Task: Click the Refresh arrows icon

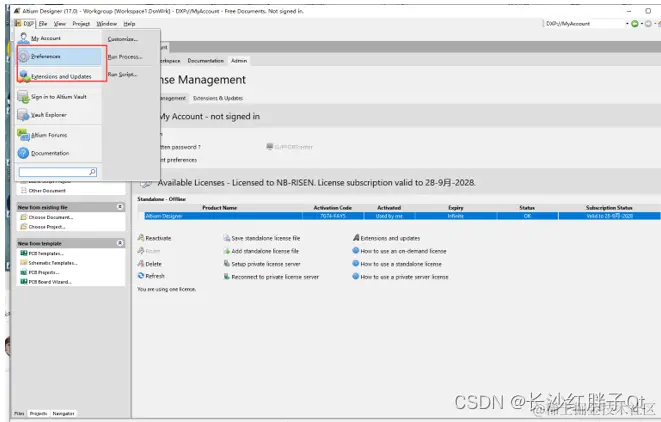Action: 141,276
